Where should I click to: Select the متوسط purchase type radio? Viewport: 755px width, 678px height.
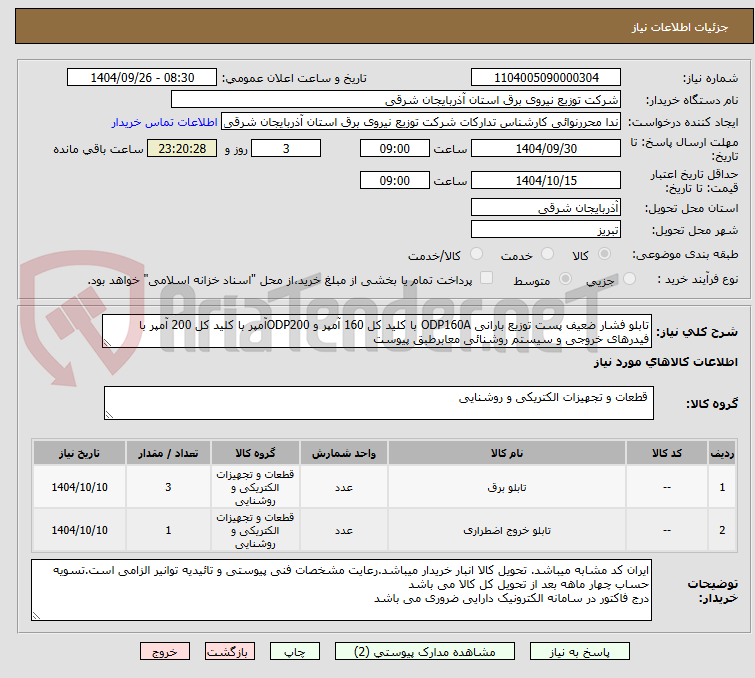click(565, 279)
